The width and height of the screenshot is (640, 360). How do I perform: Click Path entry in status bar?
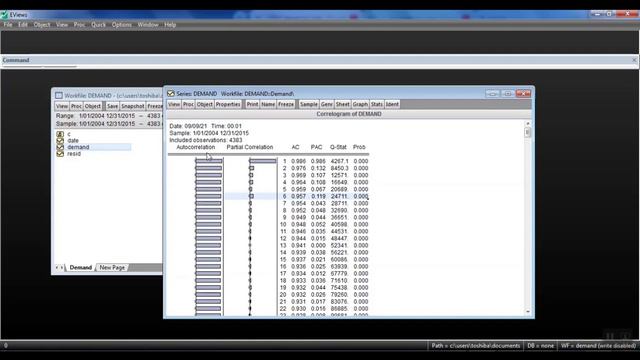(x=476, y=346)
